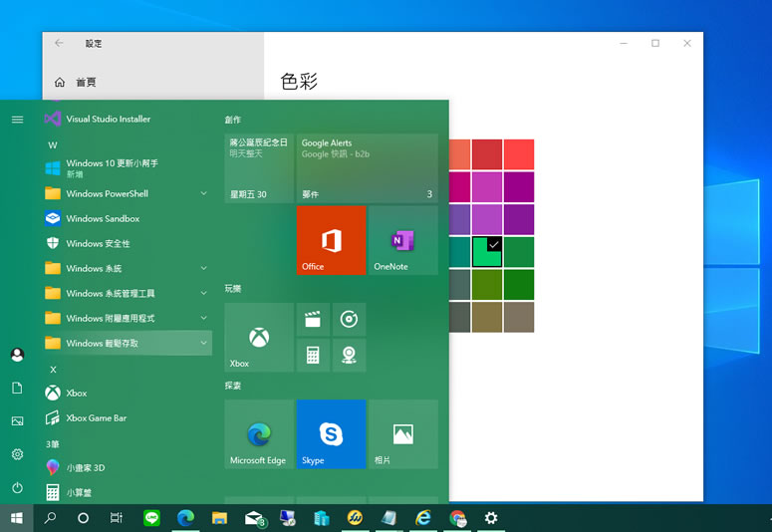This screenshot has height=532, width=772.
Task: Open the user account icon in Start
Action: pyautogui.click(x=17, y=355)
